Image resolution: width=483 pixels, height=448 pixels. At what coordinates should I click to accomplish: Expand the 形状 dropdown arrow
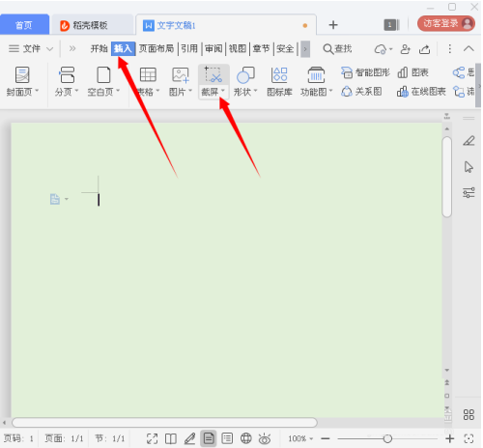click(255, 91)
